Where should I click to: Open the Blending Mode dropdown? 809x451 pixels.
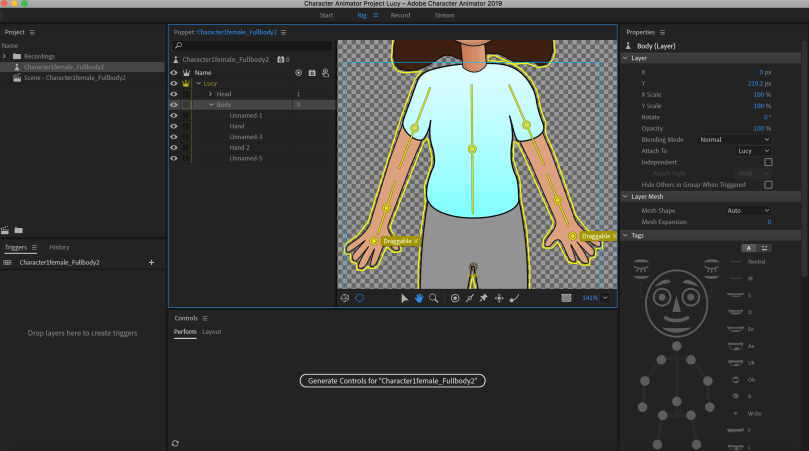734,140
